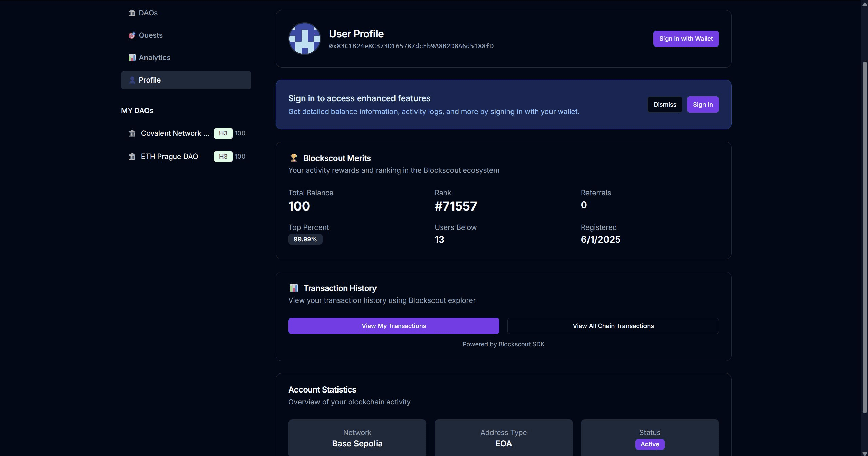The width and height of the screenshot is (868, 456).
Task: Click View My Transactions button
Action: point(393,326)
